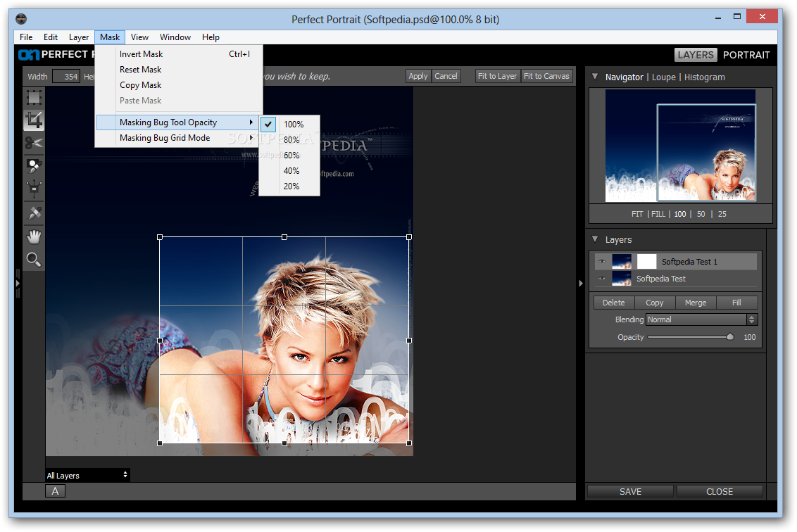Image resolution: width=797 pixels, height=532 pixels.
Task: Set masking bug opacity to 80%
Action: click(289, 140)
